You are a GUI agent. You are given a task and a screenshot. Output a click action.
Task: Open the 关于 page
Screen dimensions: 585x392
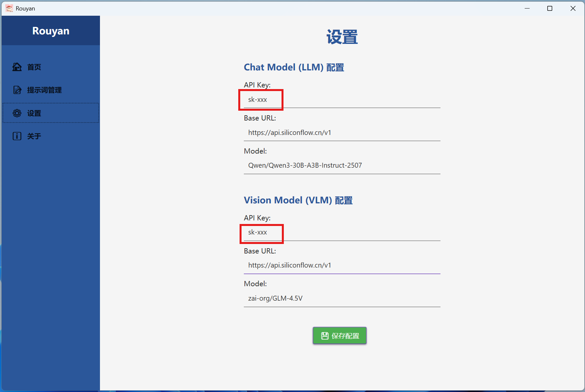click(34, 136)
